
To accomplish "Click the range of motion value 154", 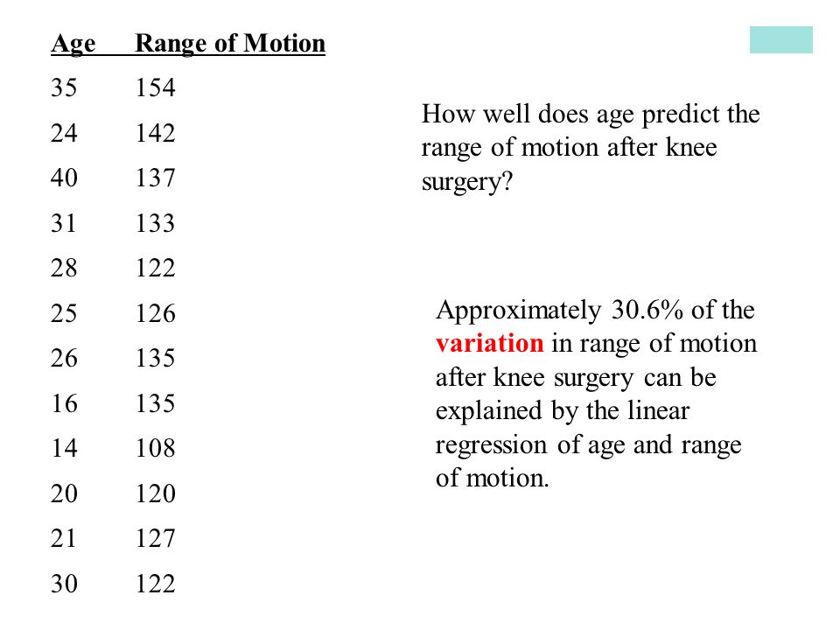I will [155, 87].
